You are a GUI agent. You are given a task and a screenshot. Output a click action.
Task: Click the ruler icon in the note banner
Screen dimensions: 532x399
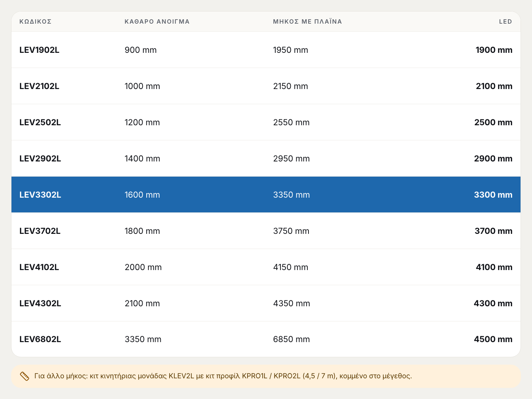pyautogui.click(x=24, y=376)
